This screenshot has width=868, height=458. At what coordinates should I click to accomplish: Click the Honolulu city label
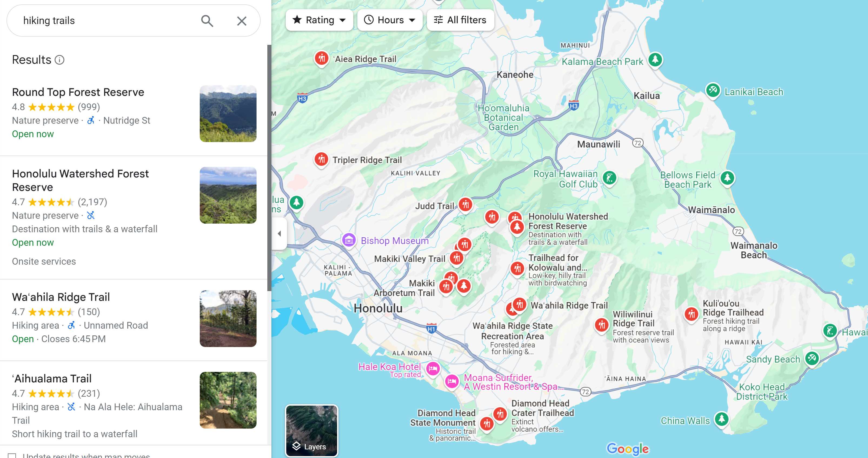pos(378,308)
